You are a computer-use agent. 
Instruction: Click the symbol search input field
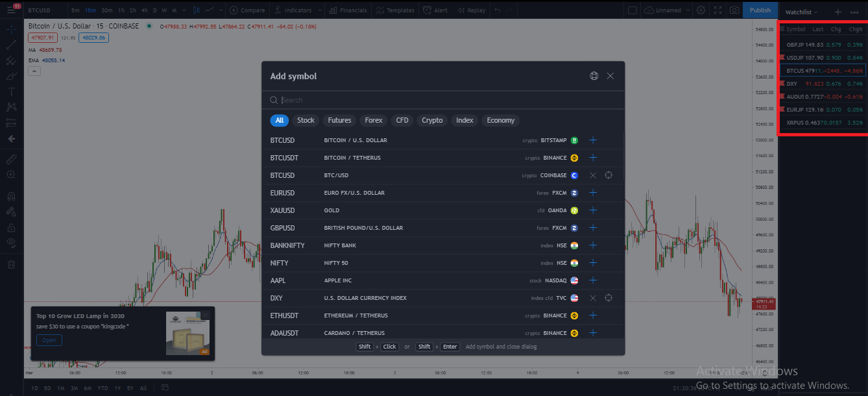pyautogui.click(x=443, y=100)
